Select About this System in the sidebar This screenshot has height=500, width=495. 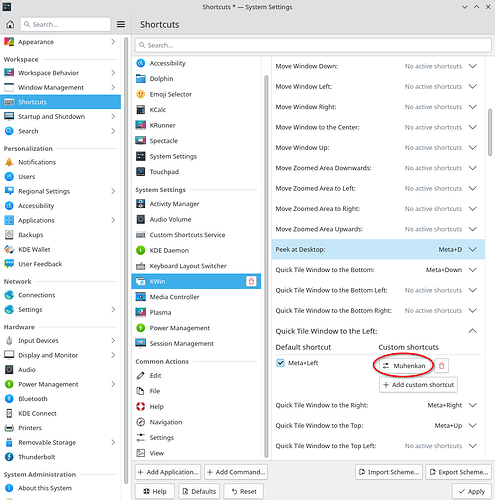tap(60, 488)
